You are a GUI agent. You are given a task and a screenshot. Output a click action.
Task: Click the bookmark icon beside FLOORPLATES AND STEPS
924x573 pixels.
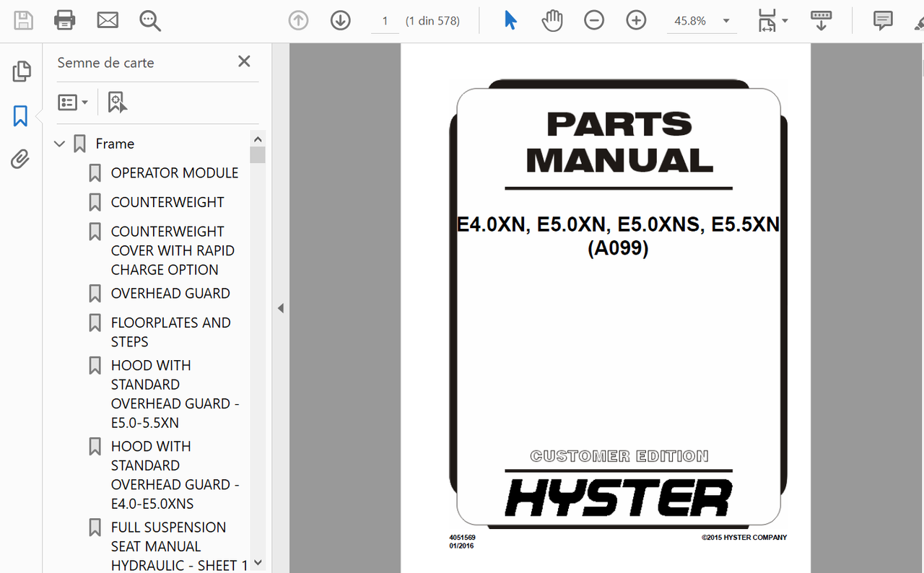pos(95,323)
